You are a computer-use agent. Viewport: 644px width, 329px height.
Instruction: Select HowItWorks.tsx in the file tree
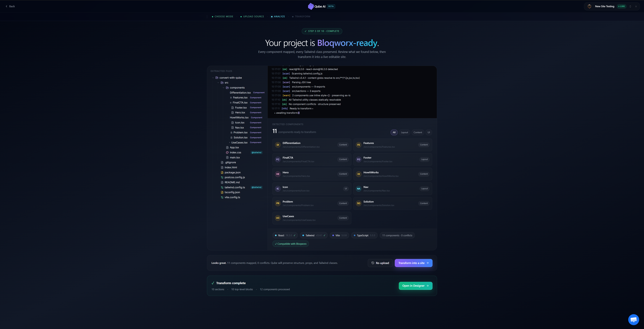(239, 118)
